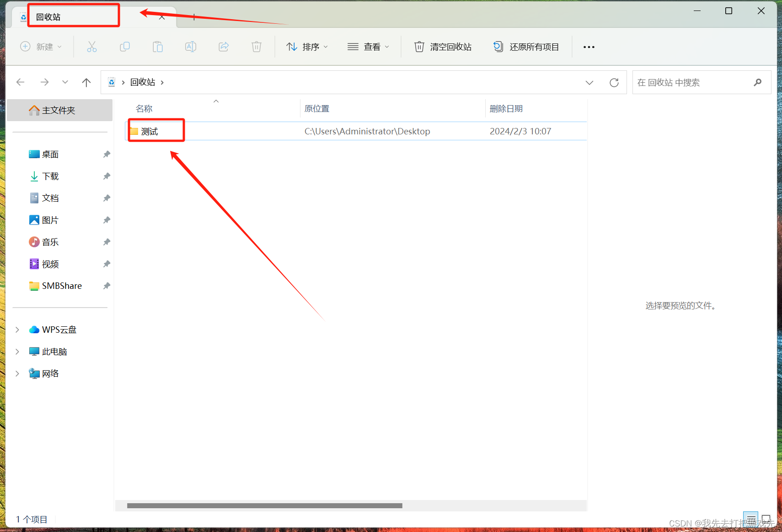Viewport: 782px width, 532px height.
Task: Go back with the left arrow
Action: [x=20, y=82]
